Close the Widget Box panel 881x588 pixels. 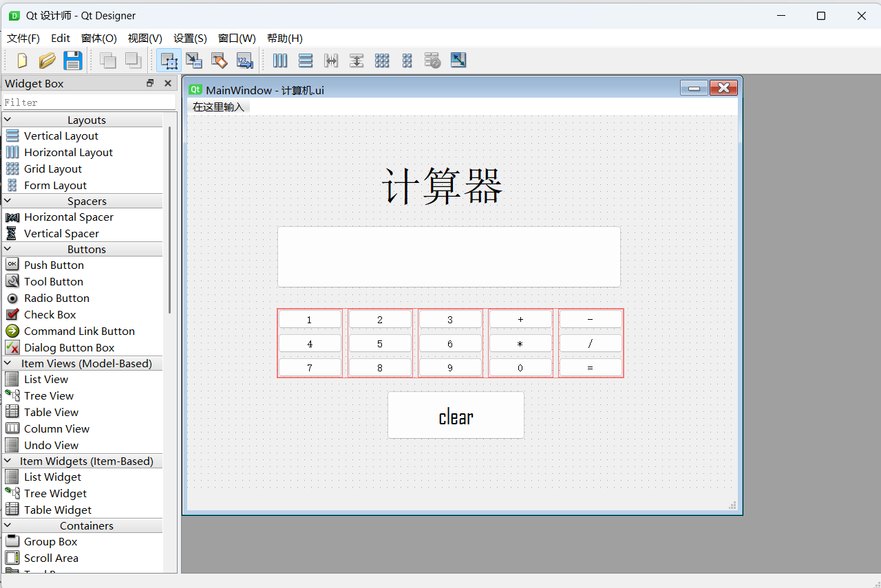[167, 83]
